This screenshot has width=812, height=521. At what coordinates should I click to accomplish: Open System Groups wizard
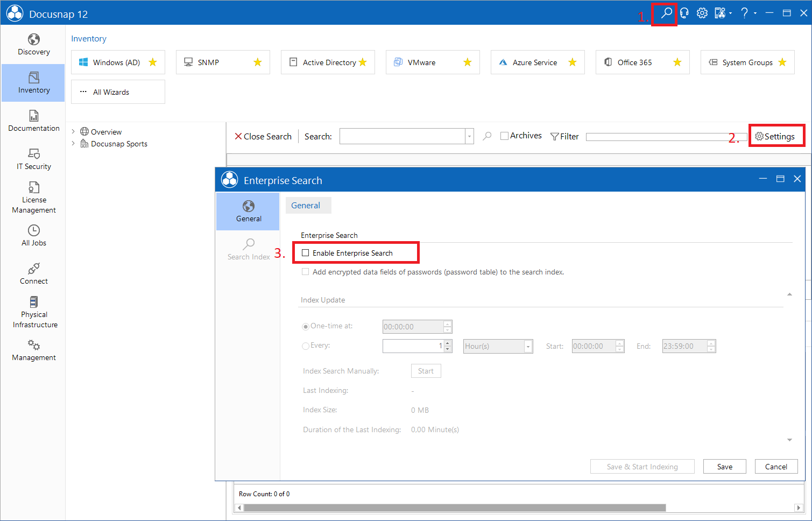pyautogui.click(x=747, y=62)
